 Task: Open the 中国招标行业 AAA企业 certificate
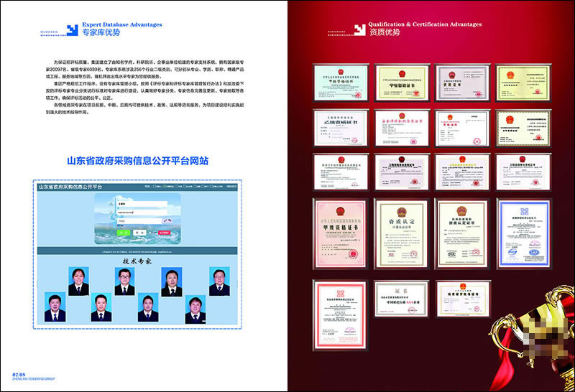pos(401,299)
